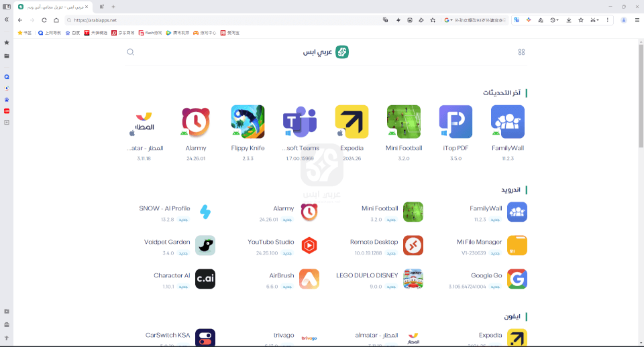This screenshot has height=347, width=644.
Task: Click the lightning speed mode icon
Action: pos(398,20)
